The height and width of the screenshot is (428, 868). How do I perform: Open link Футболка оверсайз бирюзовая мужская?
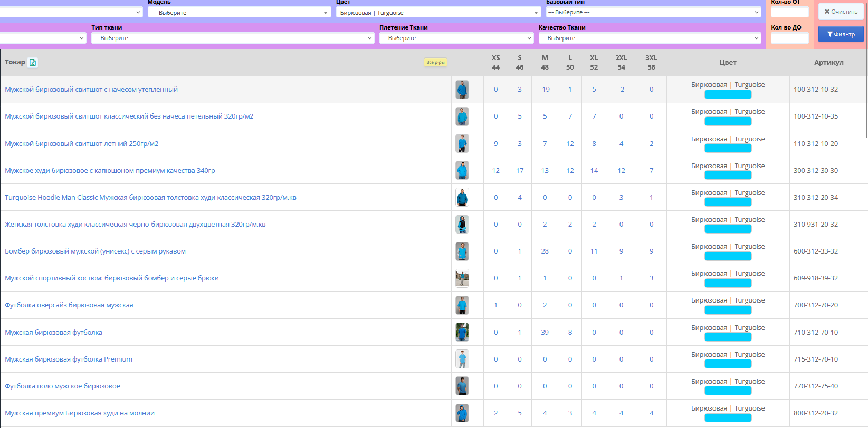pos(69,305)
